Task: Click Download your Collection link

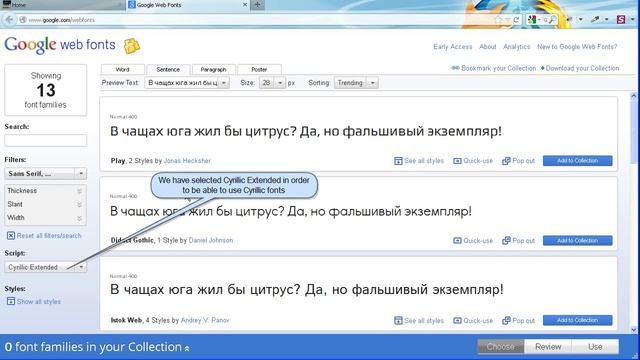Action: pos(580,68)
